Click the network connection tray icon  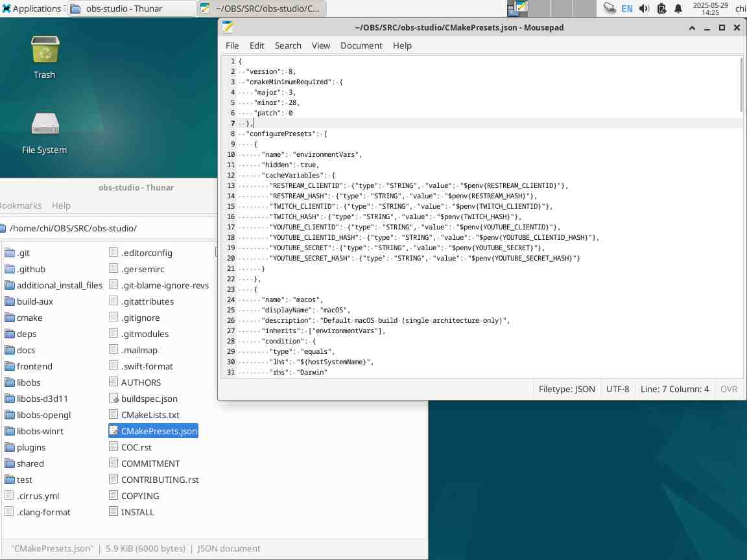pos(610,8)
